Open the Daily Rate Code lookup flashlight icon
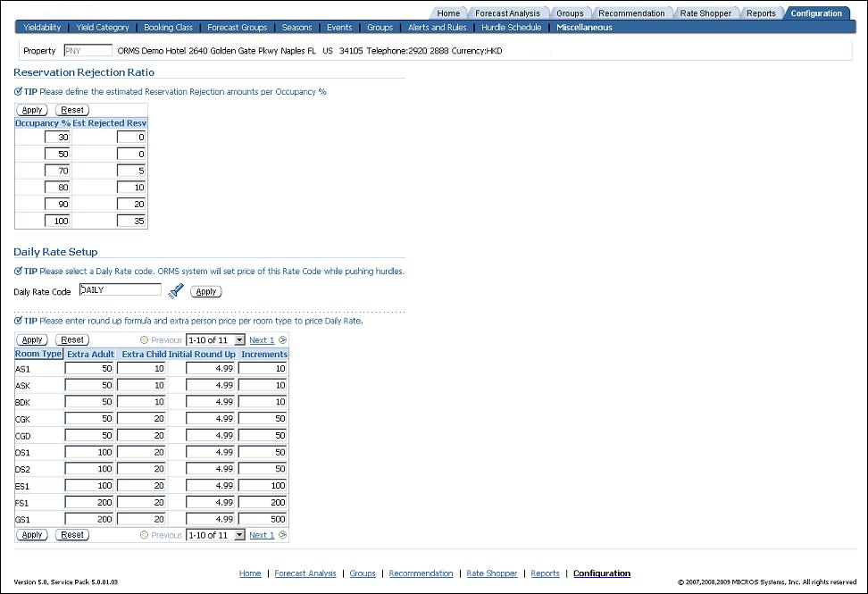 [176, 290]
